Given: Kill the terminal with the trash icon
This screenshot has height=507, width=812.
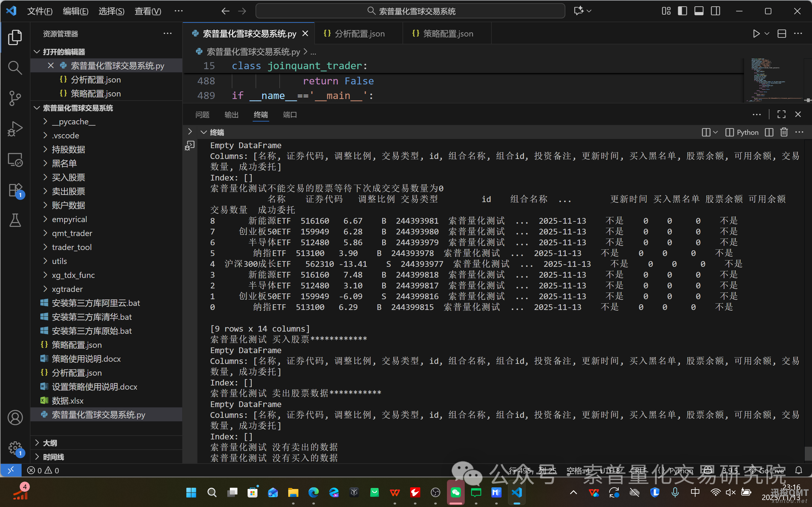Looking at the screenshot, I should (784, 132).
